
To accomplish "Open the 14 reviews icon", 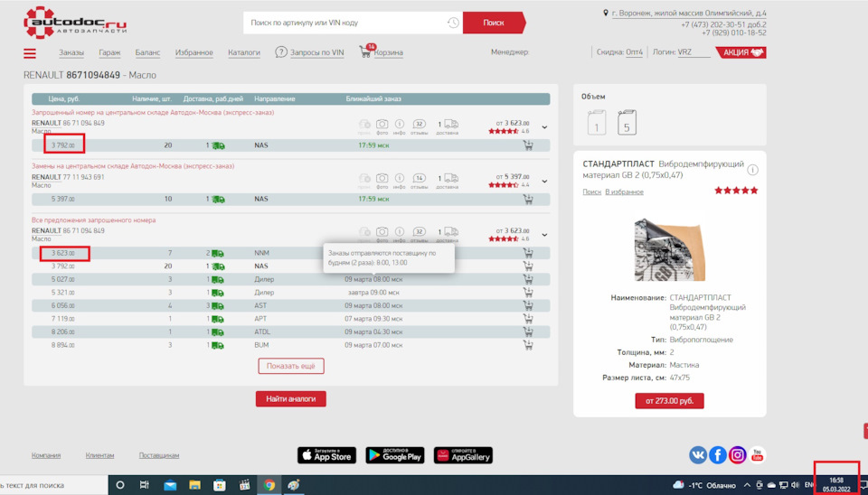I will click(x=419, y=178).
